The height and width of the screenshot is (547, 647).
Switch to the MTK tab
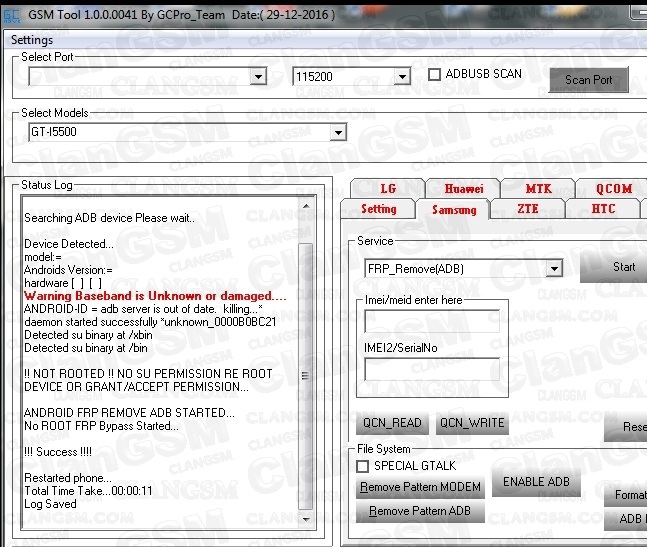coord(538,189)
